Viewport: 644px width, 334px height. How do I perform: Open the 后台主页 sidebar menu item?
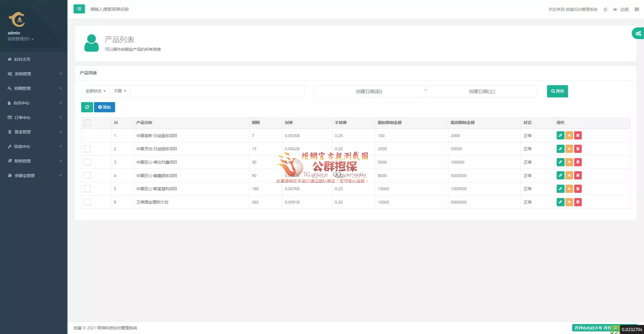[22, 59]
